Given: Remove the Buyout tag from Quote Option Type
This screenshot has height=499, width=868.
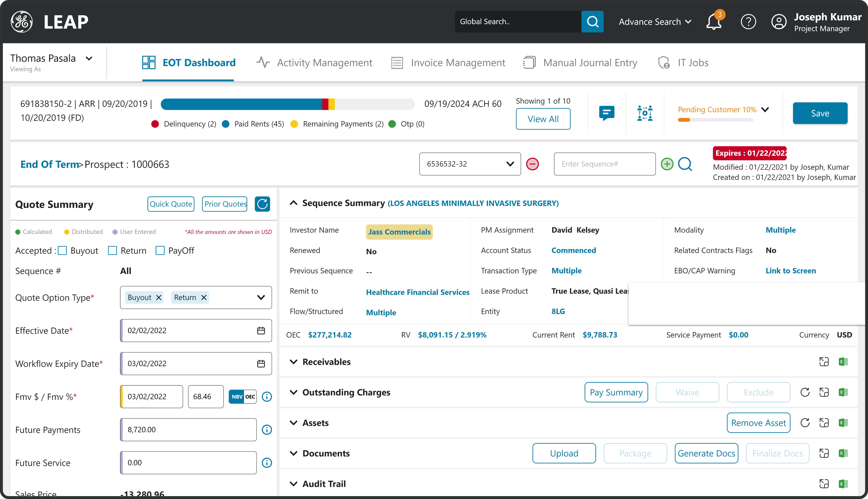Looking at the screenshot, I should click(158, 297).
